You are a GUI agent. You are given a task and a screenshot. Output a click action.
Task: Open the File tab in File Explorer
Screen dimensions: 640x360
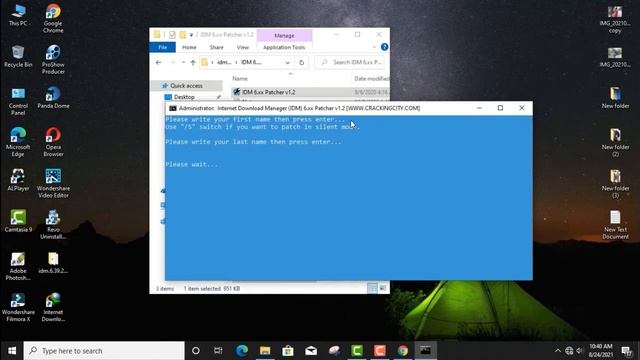click(x=162, y=47)
